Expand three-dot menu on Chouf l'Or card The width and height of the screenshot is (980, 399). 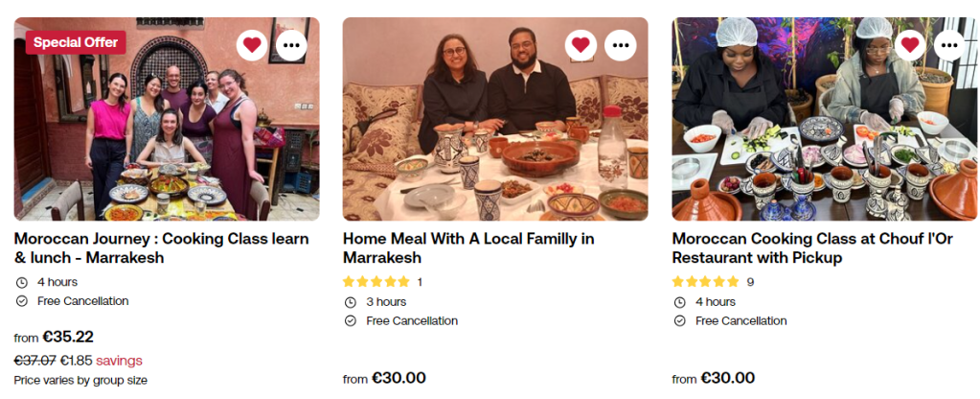tap(949, 44)
